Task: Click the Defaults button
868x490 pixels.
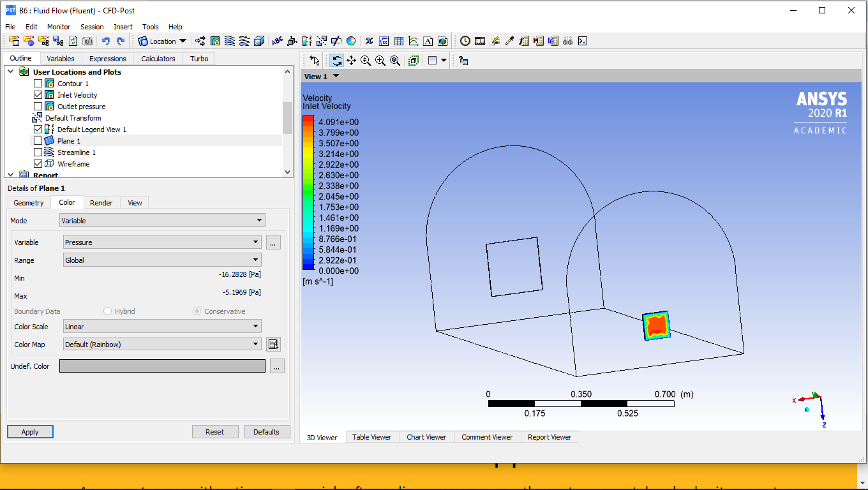Action: click(x=266, y=432)
